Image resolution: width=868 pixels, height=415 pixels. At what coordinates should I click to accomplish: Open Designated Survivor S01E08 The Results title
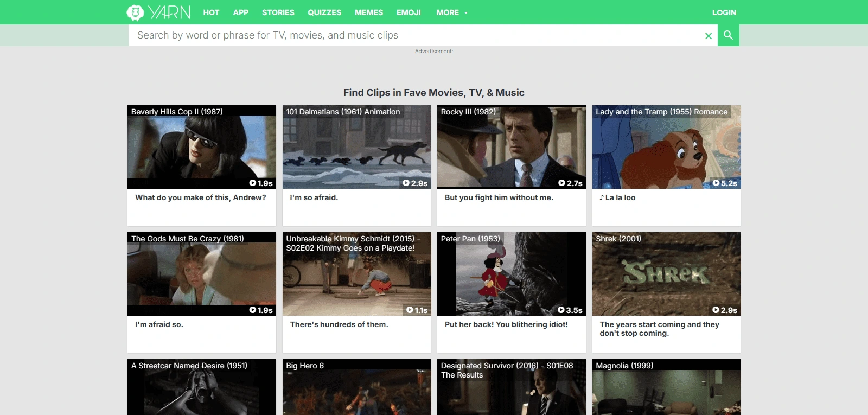(507, 370)
